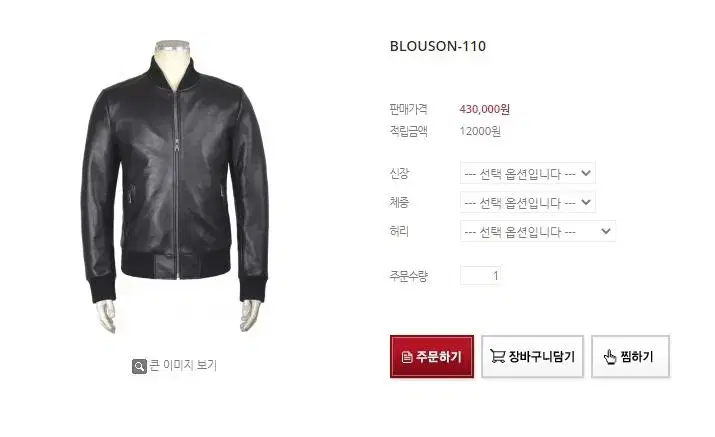The height and width of the screenshot is (437, 715).
Task: Click the red 주문하기 order button
Action: (432, 357)
